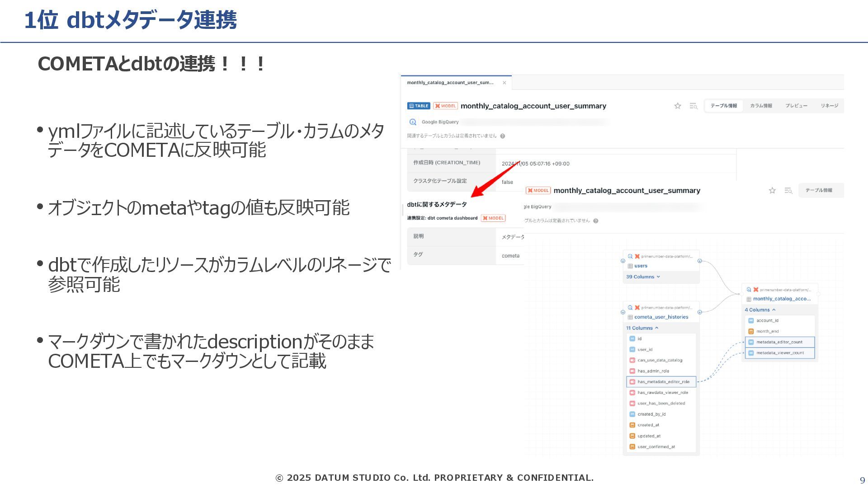The image size is (868, 488).
Task: Click integer type icon of account_id
Action: (x=751, y=321)
